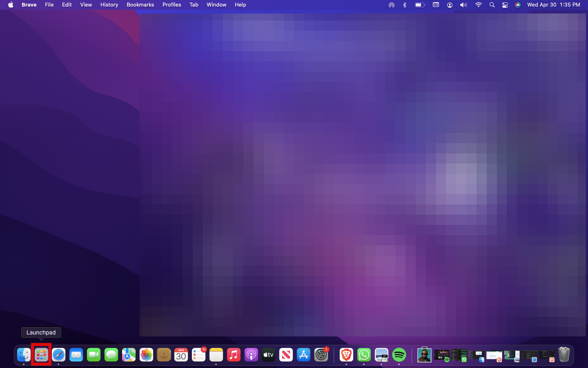588x368 pixels.
Task: Open Finder in the Dock
Action: [x=24, y=355]
